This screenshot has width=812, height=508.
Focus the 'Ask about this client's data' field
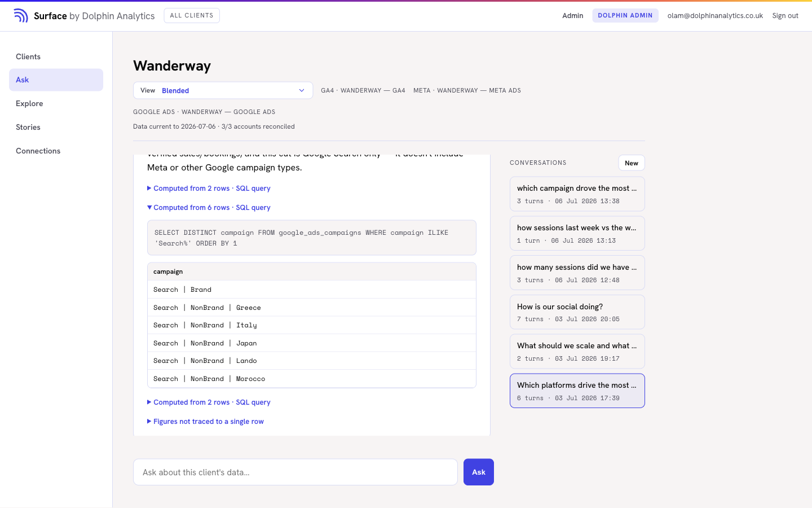295,472
